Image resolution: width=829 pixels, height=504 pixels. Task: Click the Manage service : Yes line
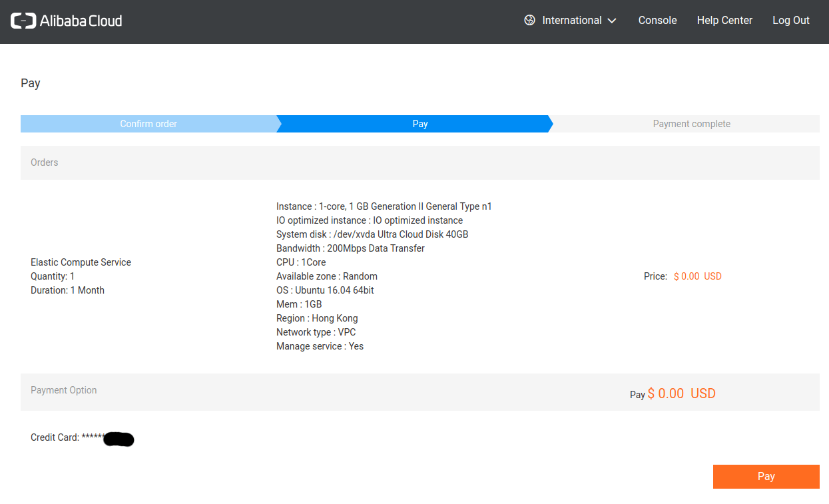click(x=320, y=346)
